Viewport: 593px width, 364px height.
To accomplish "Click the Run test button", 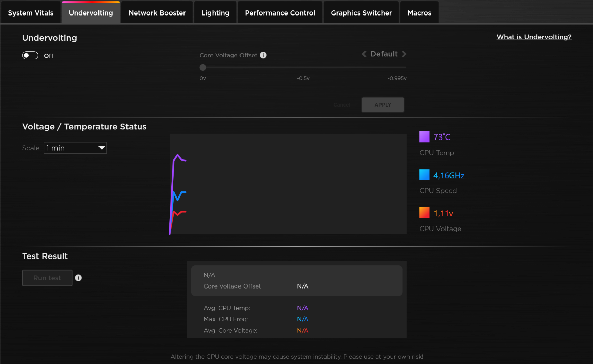I will tap(47, 278).
